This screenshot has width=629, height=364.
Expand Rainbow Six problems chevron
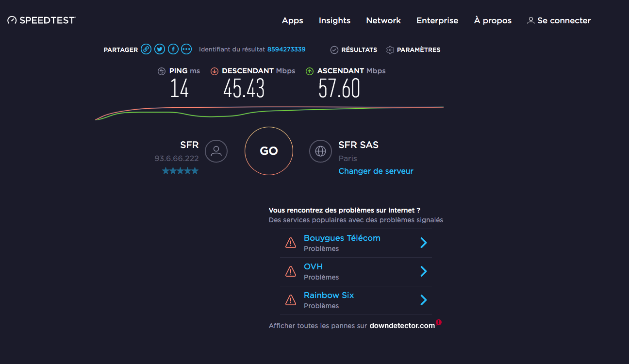423,300
